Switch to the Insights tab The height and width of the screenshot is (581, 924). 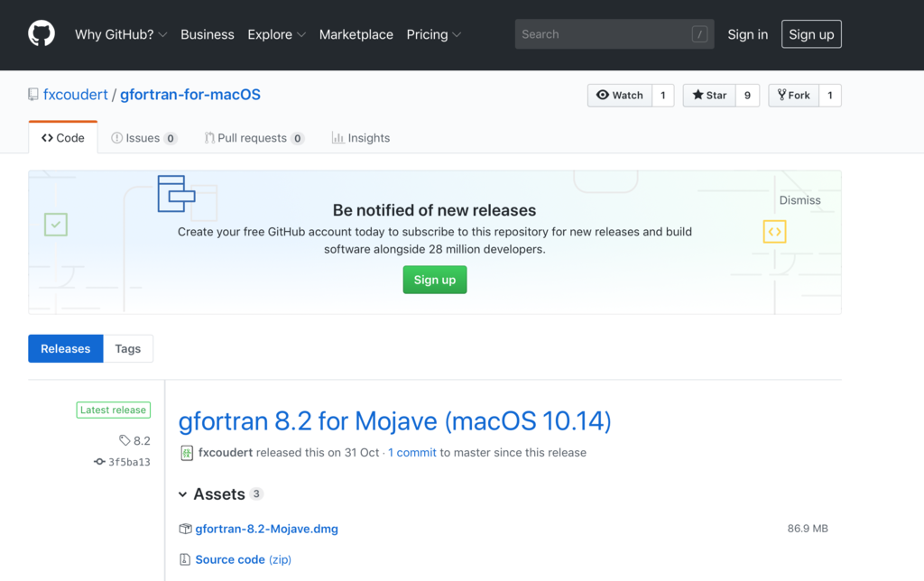coord(361,138)
